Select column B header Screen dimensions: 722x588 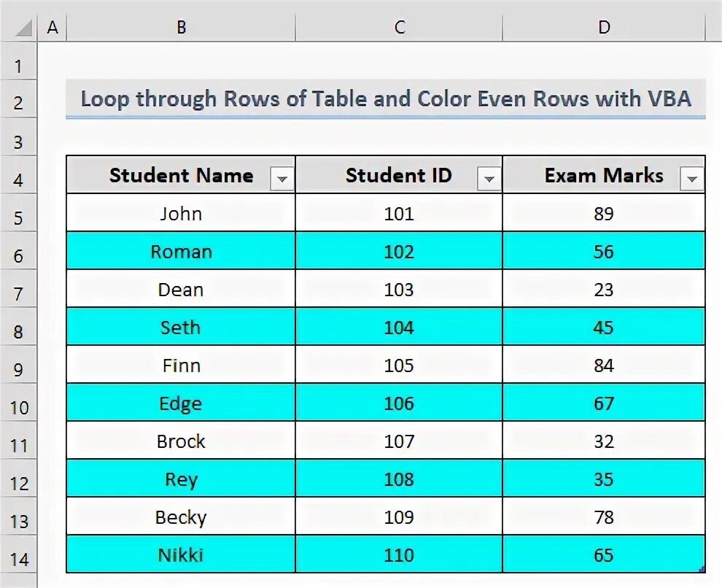point(181,27)
